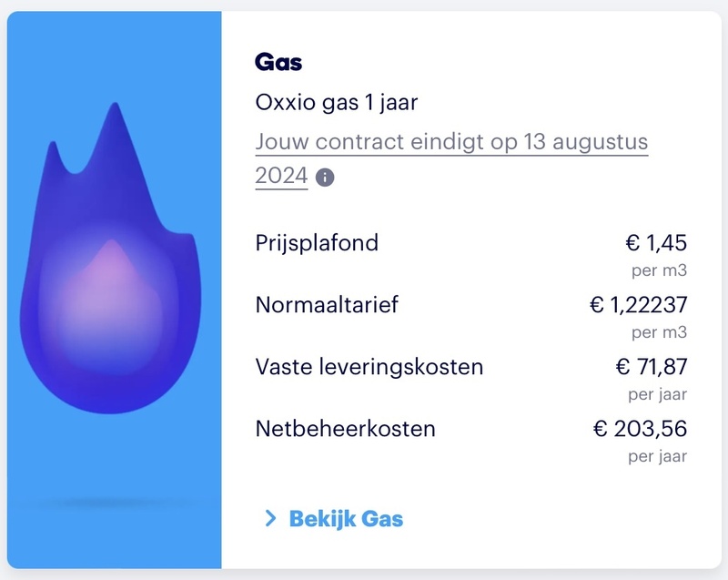Click per jaar under Netbeheerkosten
This screenshot has width=728, height=580.
(x=657, y=455)
